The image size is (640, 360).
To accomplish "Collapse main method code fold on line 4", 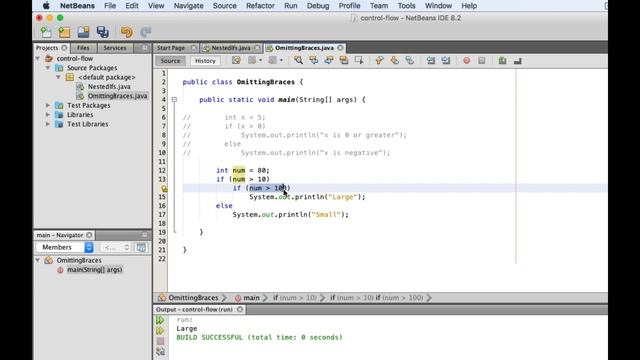I will coord(174,100).
